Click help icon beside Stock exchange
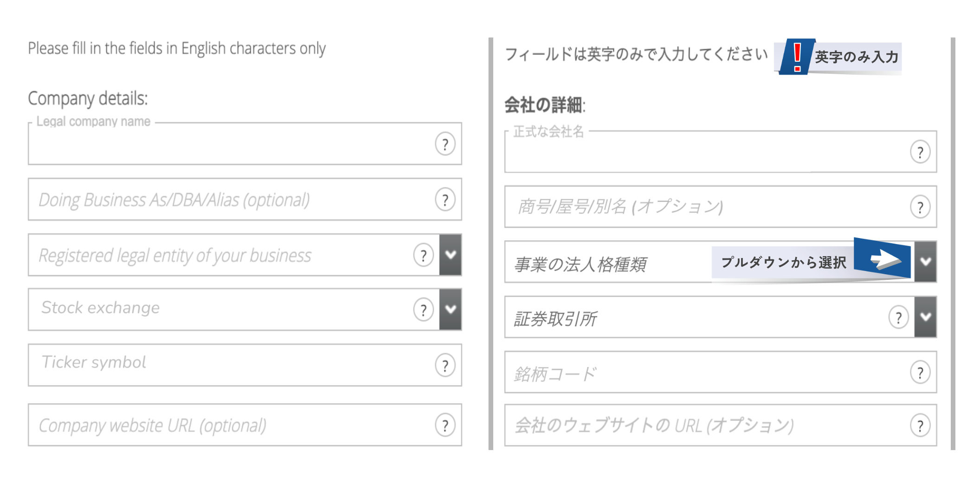The image size is (980, 490). (423, 309)
